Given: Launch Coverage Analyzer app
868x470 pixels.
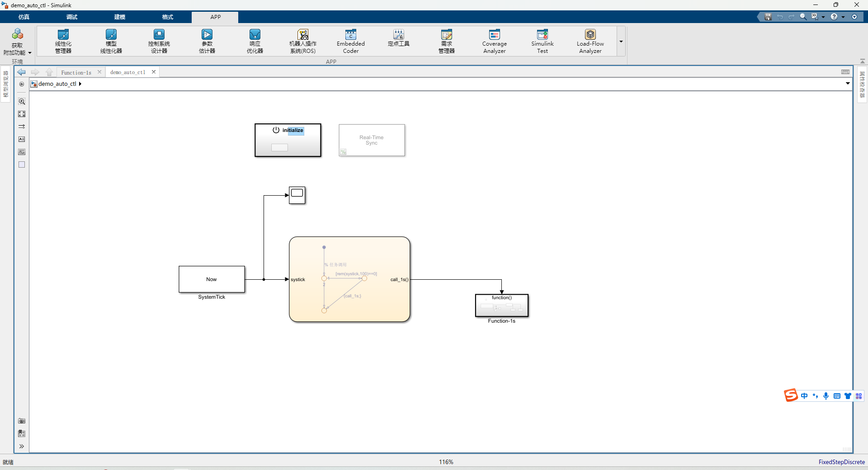Looking at the screenshot, I should (495, 41).
